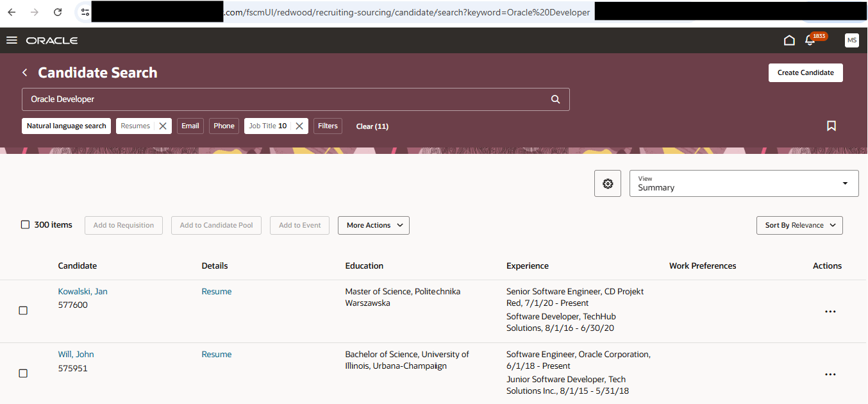
Task: Click Bachelor of Science, University of Illinois text
Action: click(407, 360)
